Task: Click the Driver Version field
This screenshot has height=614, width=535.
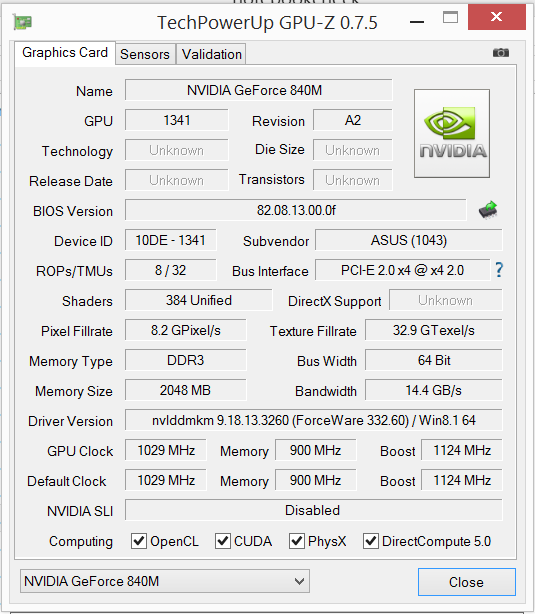Action: coord(314,420)
